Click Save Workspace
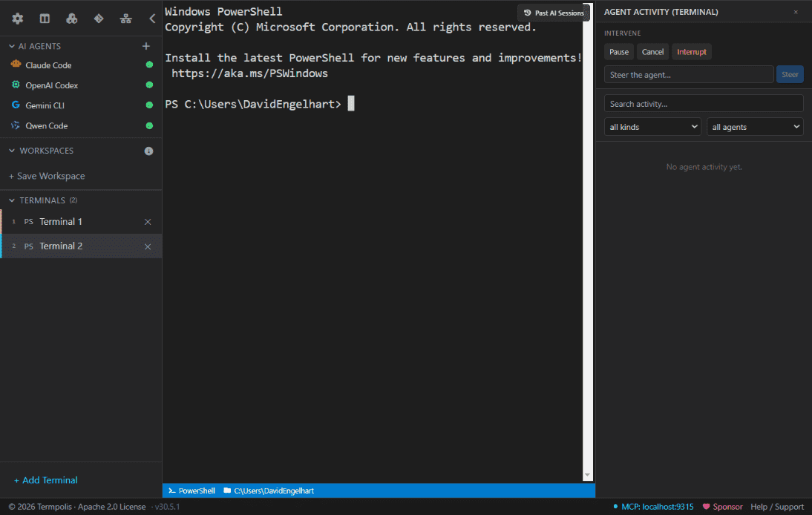The image size is (812, 515). 47,176
